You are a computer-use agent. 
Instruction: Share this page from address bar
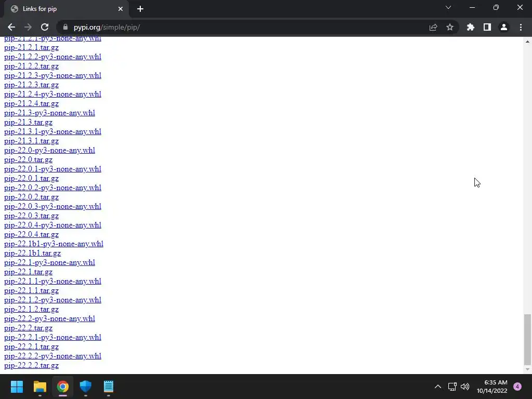433,27
